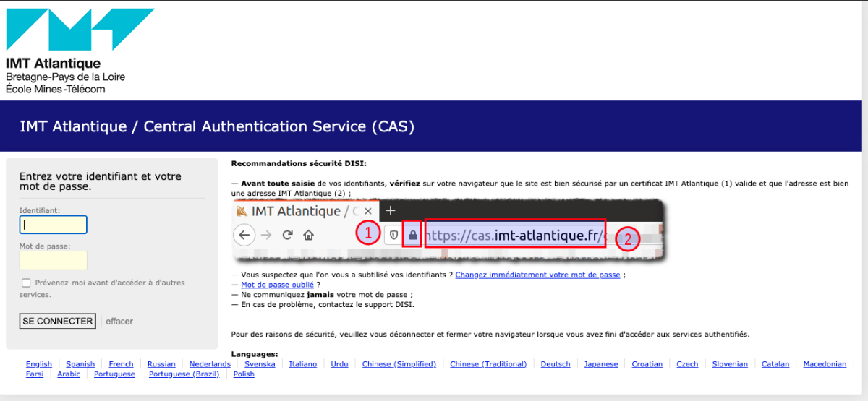The height and width of the screenshot is (401, 868).
Task: Switch language to Spanish
Action: (x=80, y=364)
